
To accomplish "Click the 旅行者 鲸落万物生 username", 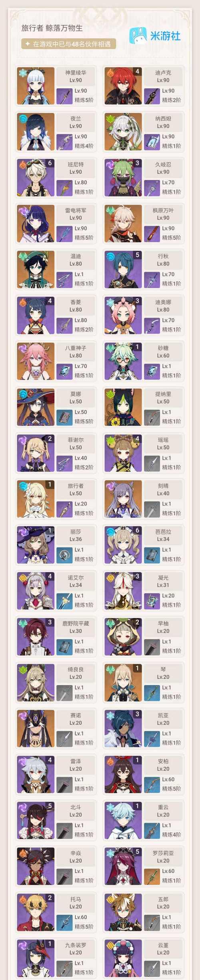I will click(x=52, y=28).
